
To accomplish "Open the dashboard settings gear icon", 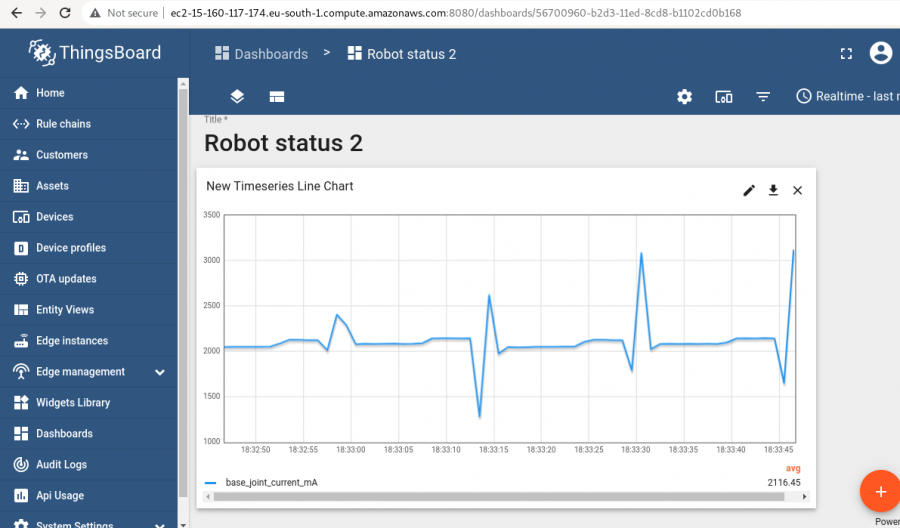I will (x=684, y=97).
